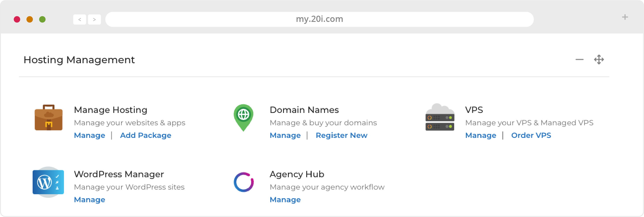Viewport: 644px width, 217px height.
Task: Open Manage link under Manage Hosting
Action: [90, 135]
